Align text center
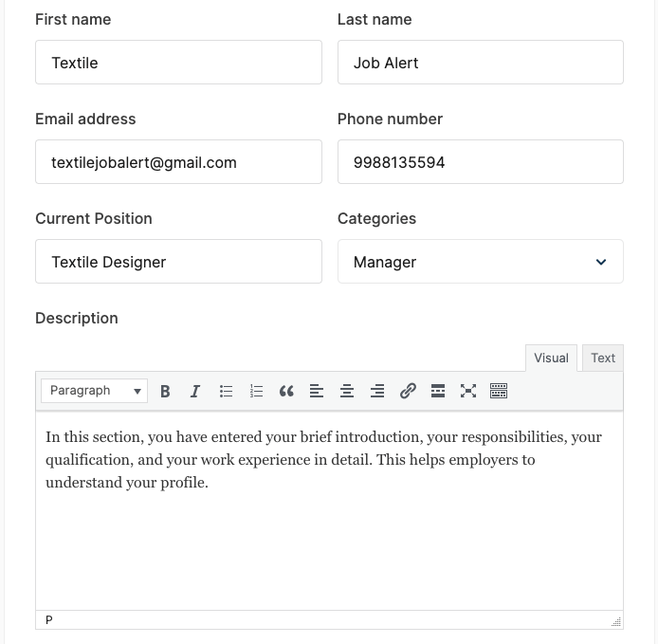The width and height of the screenshot is (658, 644). 347,391
